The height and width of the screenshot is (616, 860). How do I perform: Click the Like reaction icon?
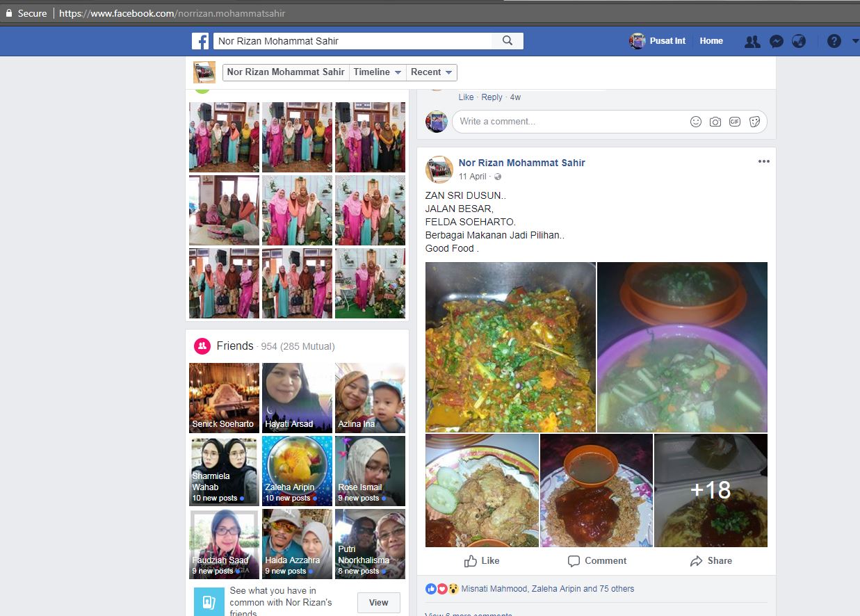coord(431,589)
